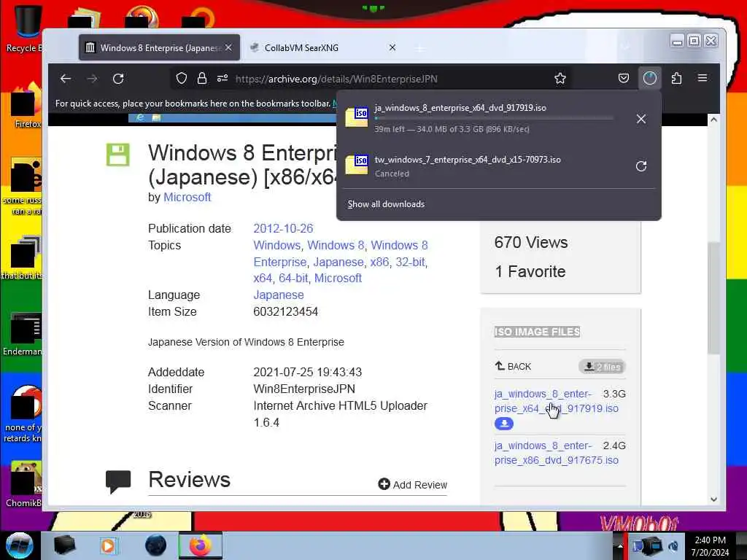This screenshot has width=747, height=560.
Task: Select the Item Size value 6032123454
Action: [x=286, y=312]
